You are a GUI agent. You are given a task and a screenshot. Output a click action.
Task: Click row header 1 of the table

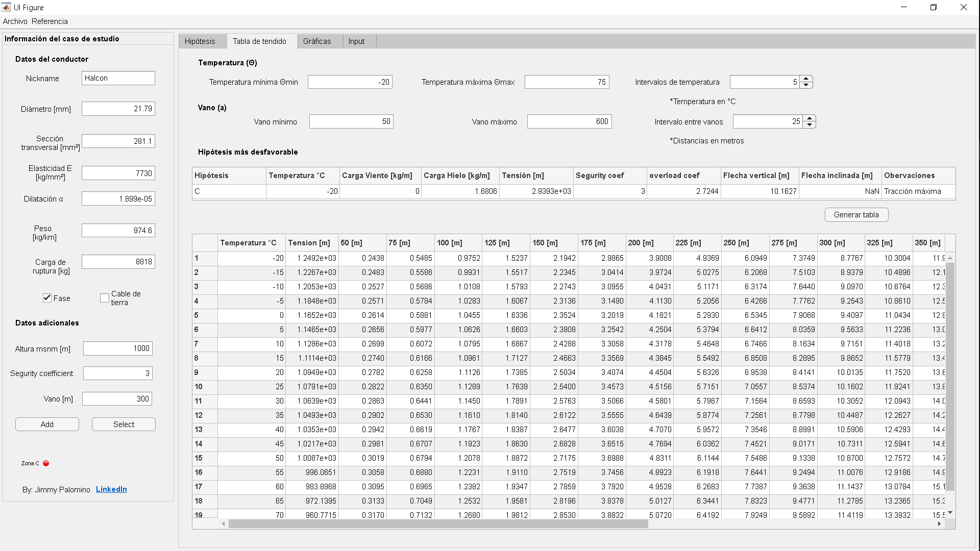pos(205,258)
